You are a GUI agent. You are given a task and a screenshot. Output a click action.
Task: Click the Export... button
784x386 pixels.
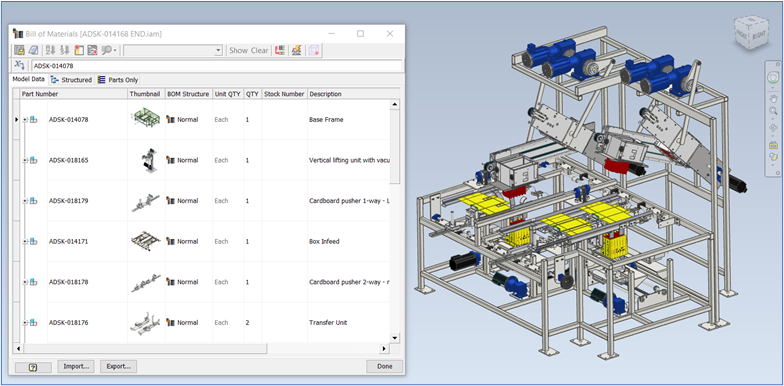pos(118,366)
